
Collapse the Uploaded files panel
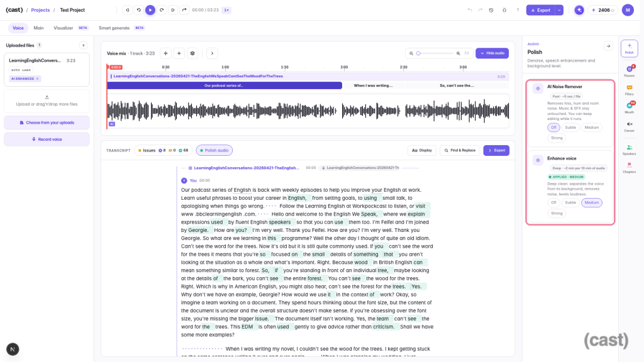(84, 45)
